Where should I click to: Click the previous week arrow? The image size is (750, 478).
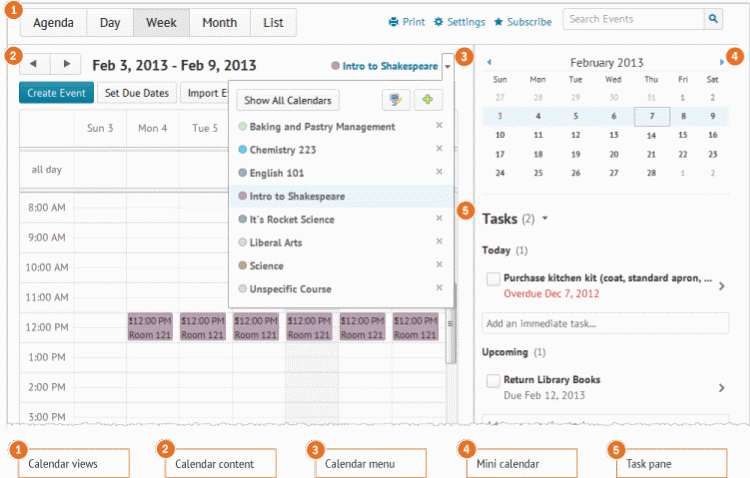34,63
